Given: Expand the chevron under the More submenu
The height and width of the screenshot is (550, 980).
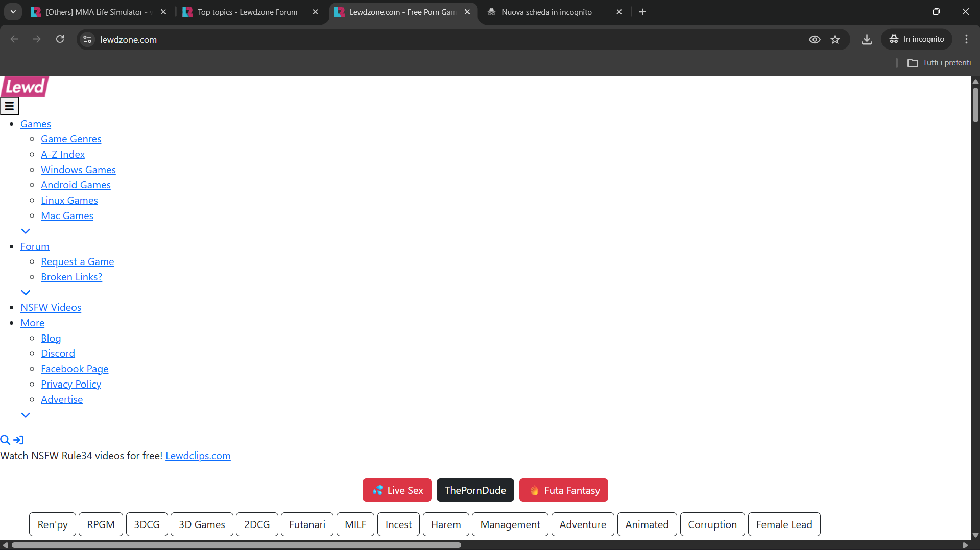Looking at the screenshot, I should click(x=26, y=415).
